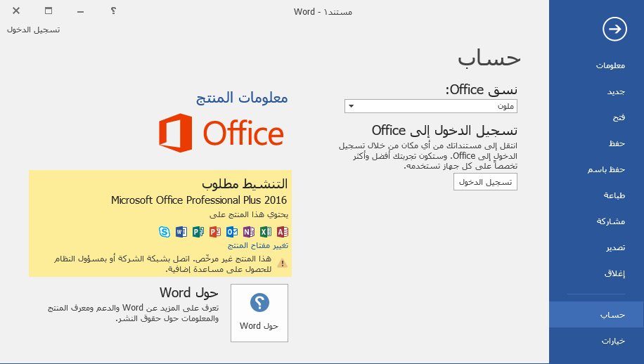The height and width of the screenshot is (364, 644).
Task: Click the orange Office logo
Action: 221,133
